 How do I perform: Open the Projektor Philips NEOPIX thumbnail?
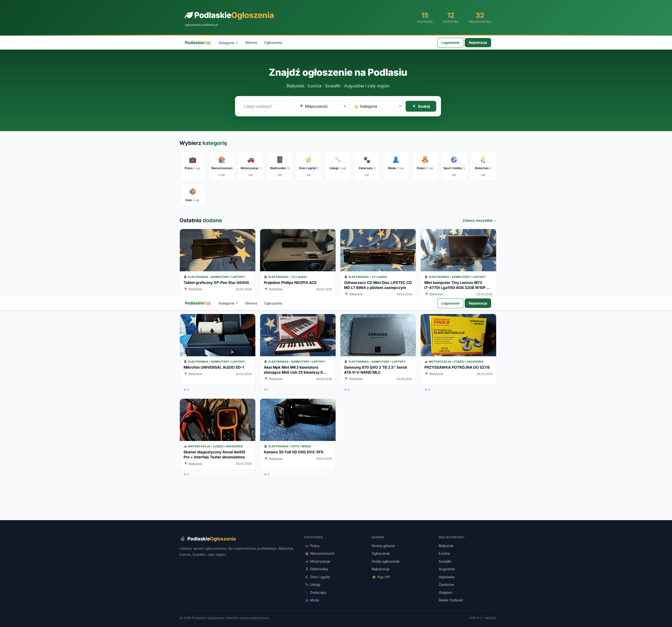298,250
